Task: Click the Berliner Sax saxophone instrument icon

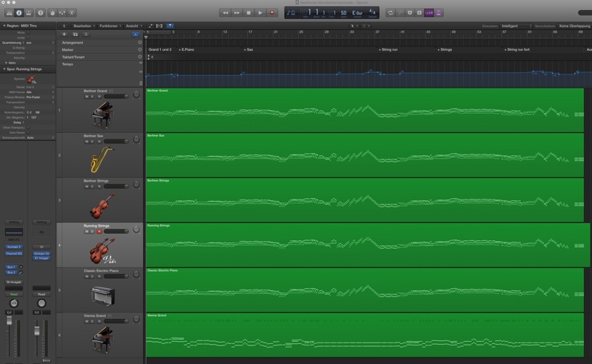Action: click(102, 160)
